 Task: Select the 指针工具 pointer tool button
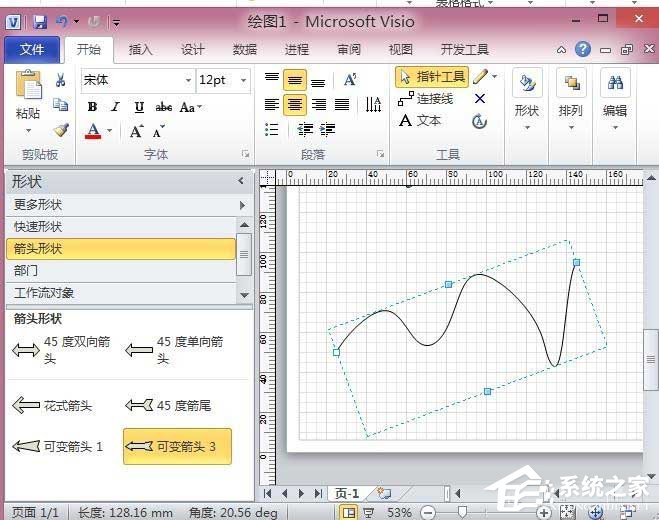[x=432, y=77]
